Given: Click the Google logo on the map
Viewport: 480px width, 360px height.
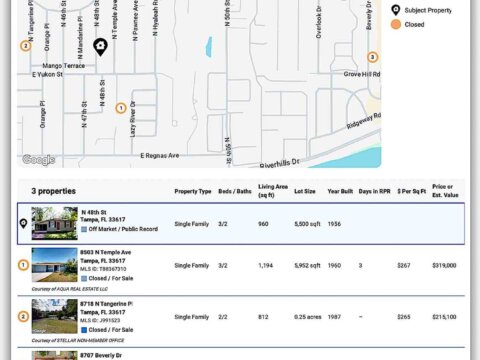Looking at the screenshot, I should tap(39, 160).
